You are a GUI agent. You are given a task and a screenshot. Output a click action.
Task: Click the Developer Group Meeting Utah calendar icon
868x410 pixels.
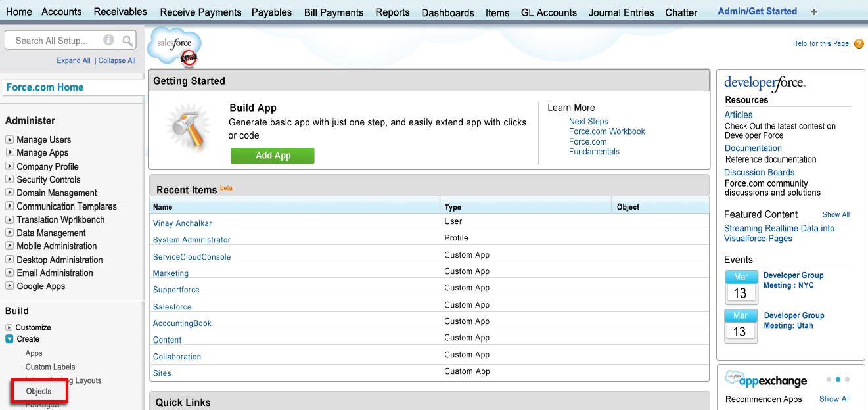pyautogui.click(x=741, y=326)
